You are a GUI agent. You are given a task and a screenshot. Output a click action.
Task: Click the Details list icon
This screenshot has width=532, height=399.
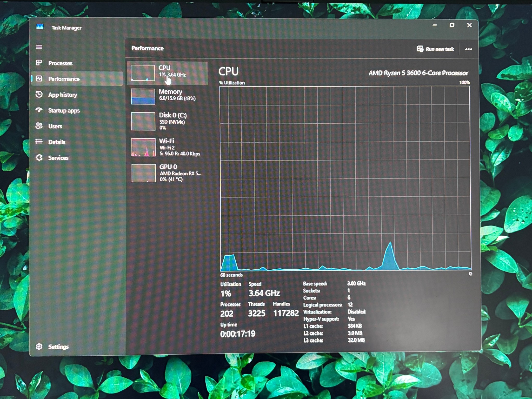click(x=39, y=142)
